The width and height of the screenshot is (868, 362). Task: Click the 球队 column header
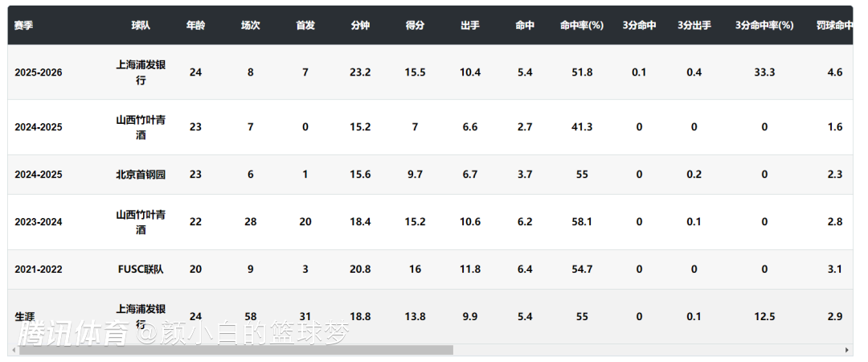click(141, 26)
